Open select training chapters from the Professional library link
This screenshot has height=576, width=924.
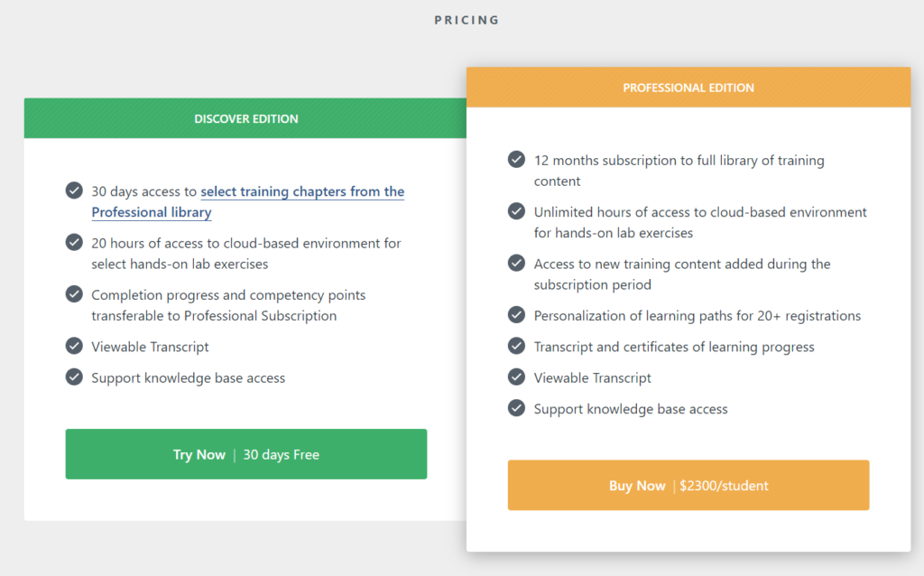[247, 201]
